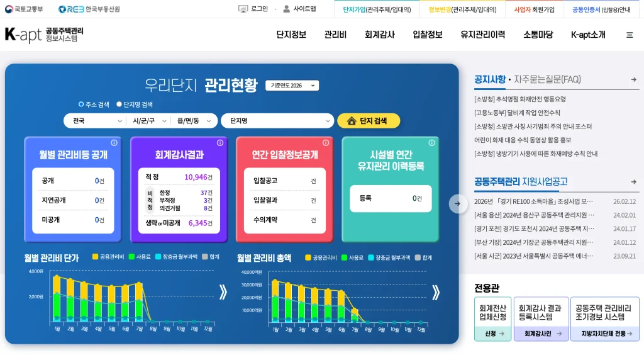
Task: Click arrow next to 공지사항 heading
Action: coord(634,80)
